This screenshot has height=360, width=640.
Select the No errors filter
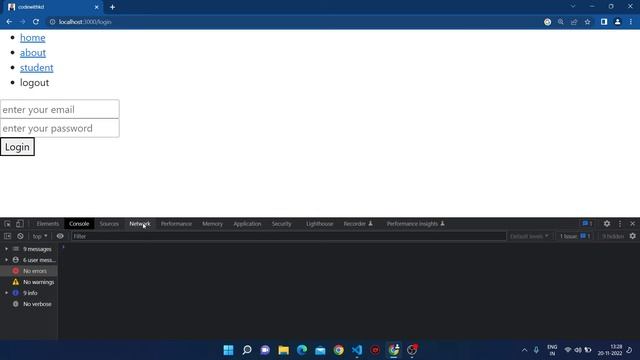click(29, 271)
